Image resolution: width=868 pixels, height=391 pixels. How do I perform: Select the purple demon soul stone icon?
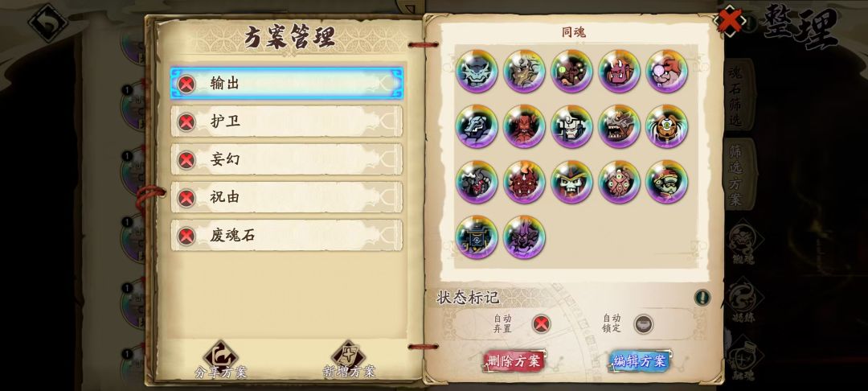[x=524, y=237]
